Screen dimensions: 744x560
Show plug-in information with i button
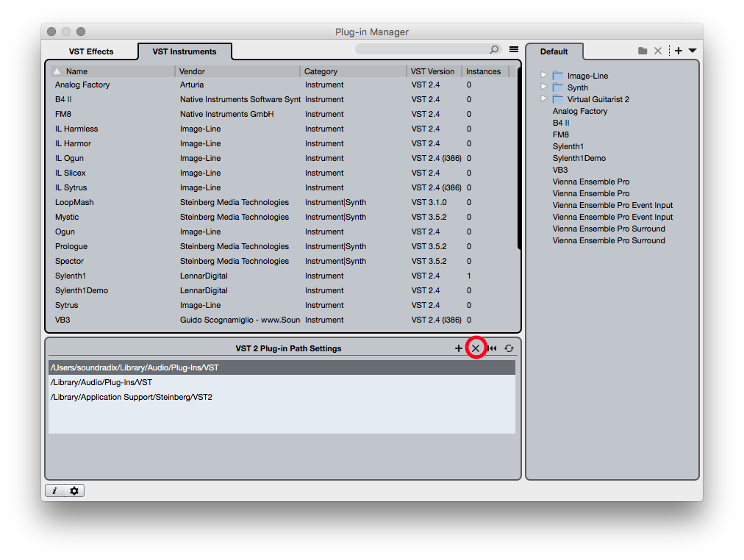(54, 491)
